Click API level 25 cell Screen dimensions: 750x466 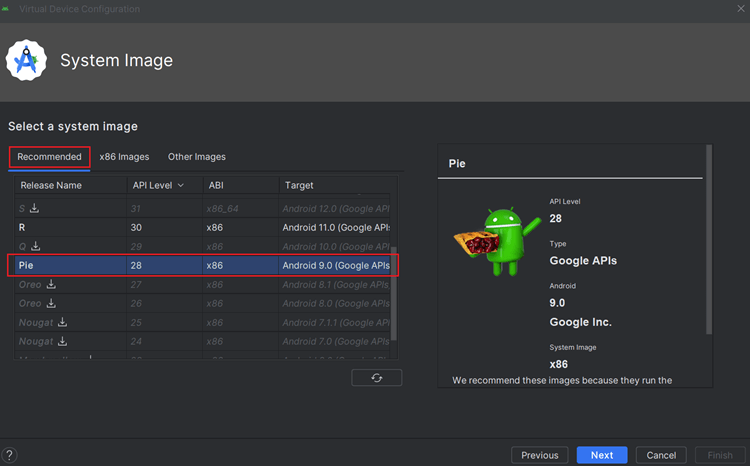(165, 322)
